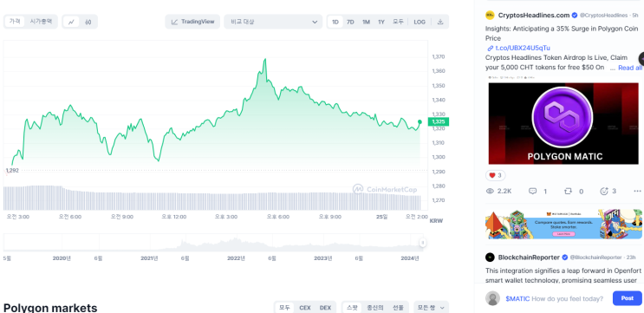Click the 2022년 label on range overview
Image resolution: width=644 pixels, height=313 pixels.
pyautogui.click(x=236, y=258)
